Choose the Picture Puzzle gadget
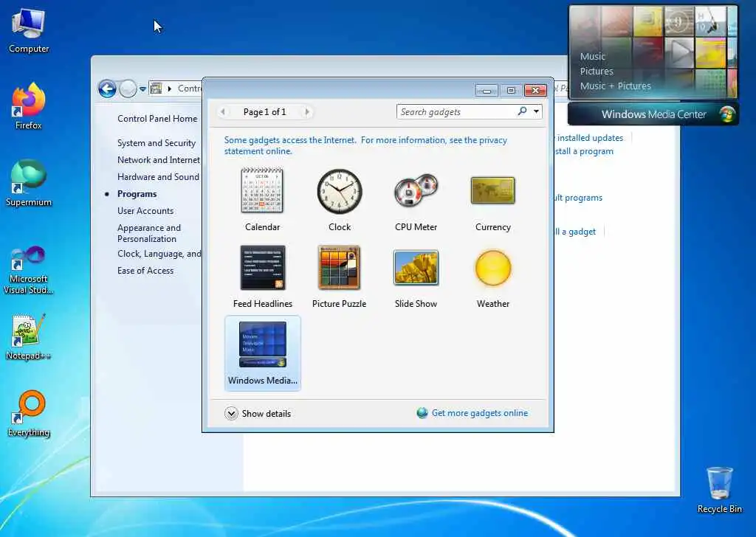This screenshot has height=537, width=756. pyautogui.click(x=339, y=267)
